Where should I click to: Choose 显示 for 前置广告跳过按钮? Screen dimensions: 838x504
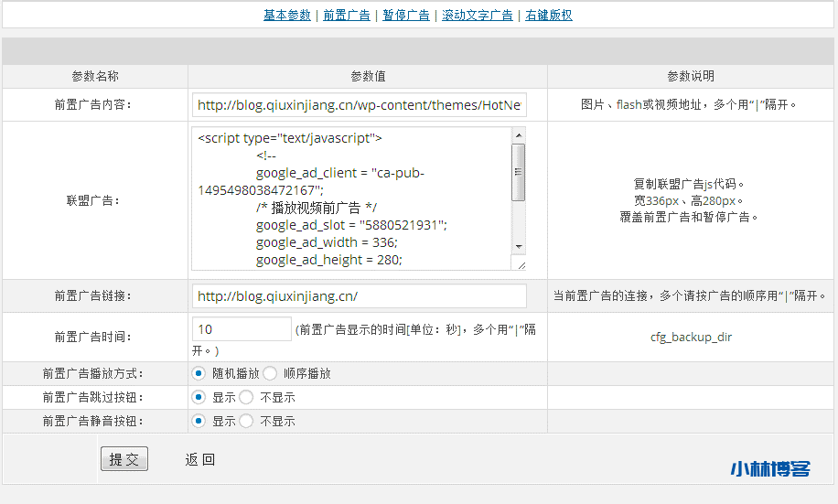pos(199,397)
